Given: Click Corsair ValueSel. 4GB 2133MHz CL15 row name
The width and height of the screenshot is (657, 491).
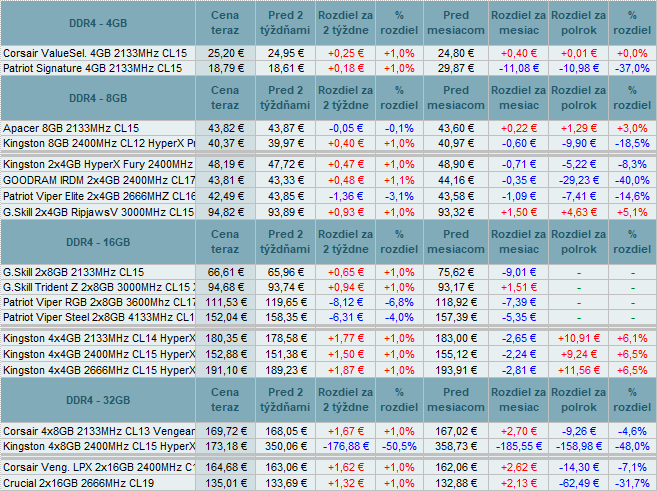Looking at the screenshot, I should click(95, 53).
